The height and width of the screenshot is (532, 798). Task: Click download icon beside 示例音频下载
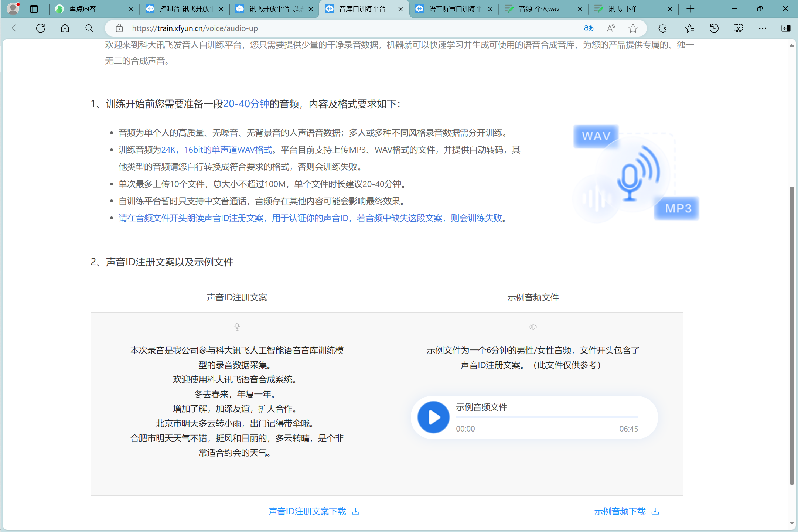click(x=655, y=511)
